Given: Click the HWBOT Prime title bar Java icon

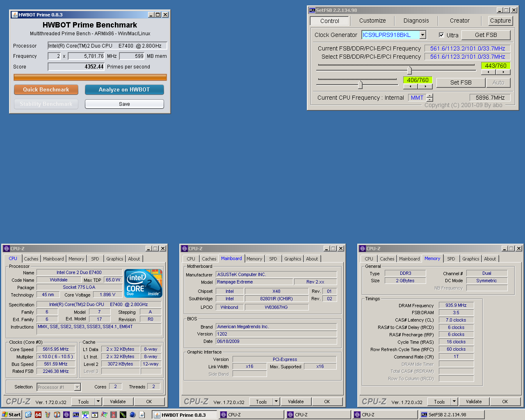Looking at the screenshot, I should click(15, 15).
